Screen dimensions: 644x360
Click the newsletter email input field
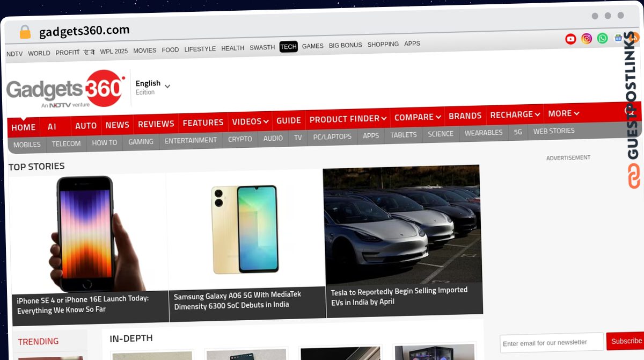point(552,343)
